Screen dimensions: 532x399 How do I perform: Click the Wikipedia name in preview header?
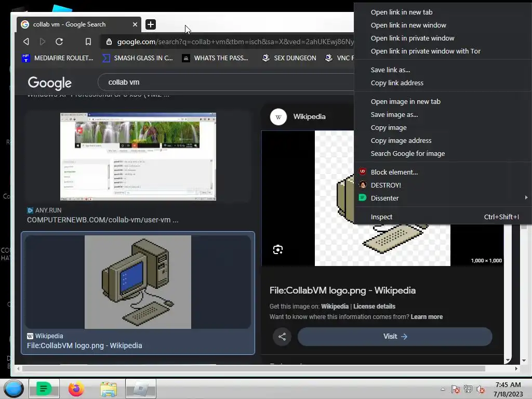click(310, 117)
